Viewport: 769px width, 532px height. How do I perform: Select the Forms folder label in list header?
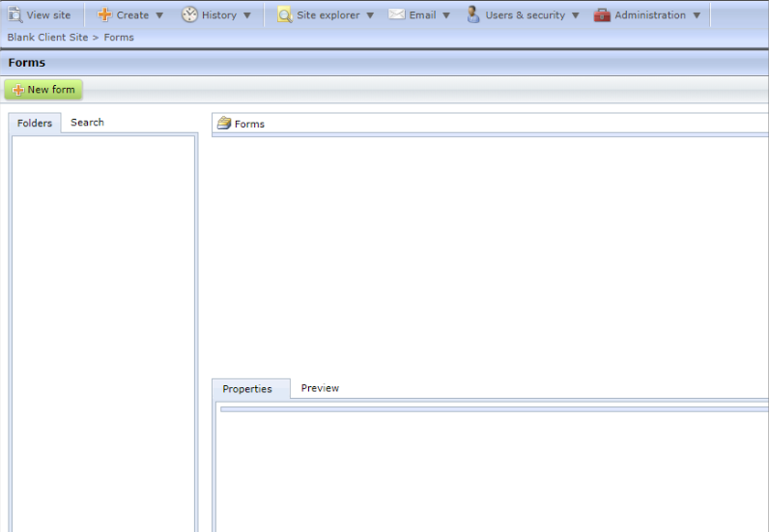click(249, 124)
